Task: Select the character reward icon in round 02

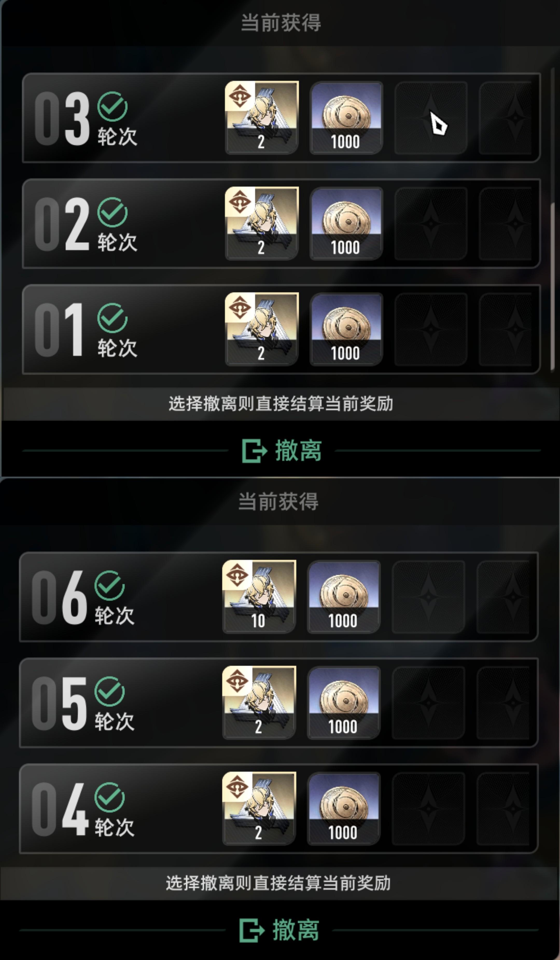Action: tap(262, 224)
